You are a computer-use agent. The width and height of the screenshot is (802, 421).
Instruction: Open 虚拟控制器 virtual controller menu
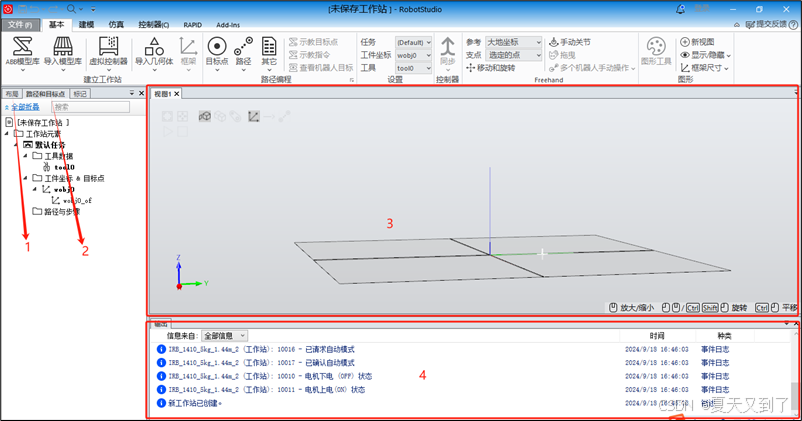[x=108, y=52]
